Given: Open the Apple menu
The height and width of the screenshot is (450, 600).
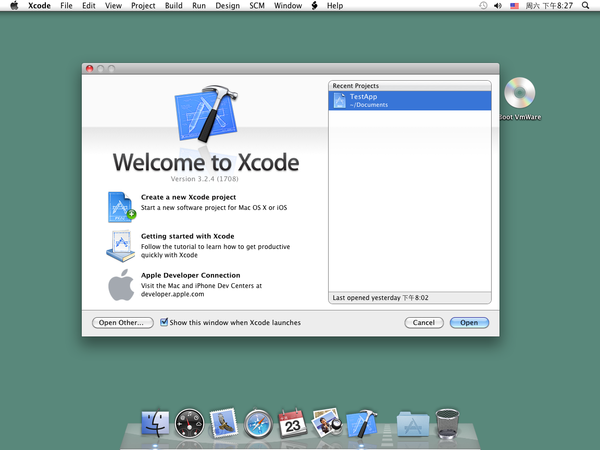Looking at the screenshot, I should point(14,5).
